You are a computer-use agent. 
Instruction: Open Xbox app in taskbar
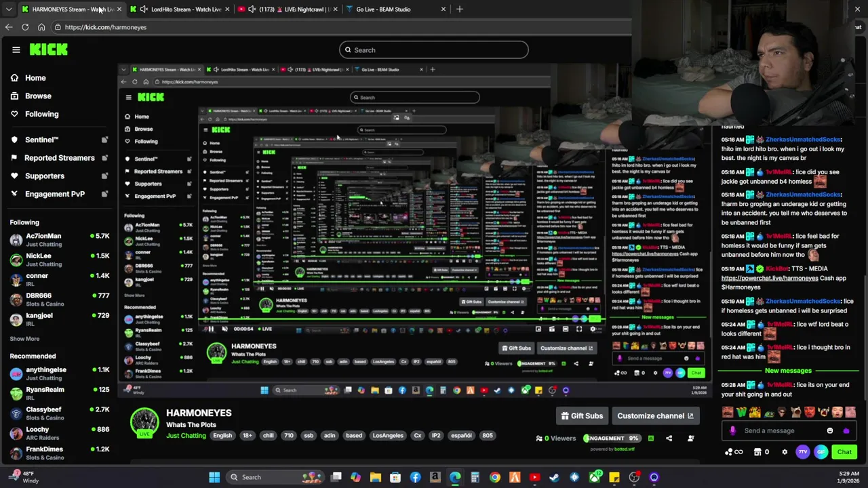(594, 477)
